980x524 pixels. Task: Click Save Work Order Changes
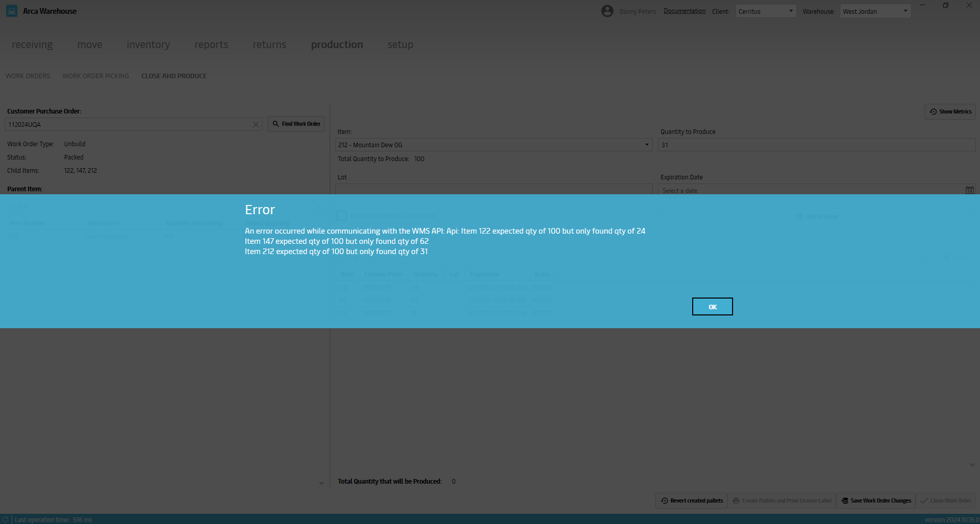(x=876, y=500)
